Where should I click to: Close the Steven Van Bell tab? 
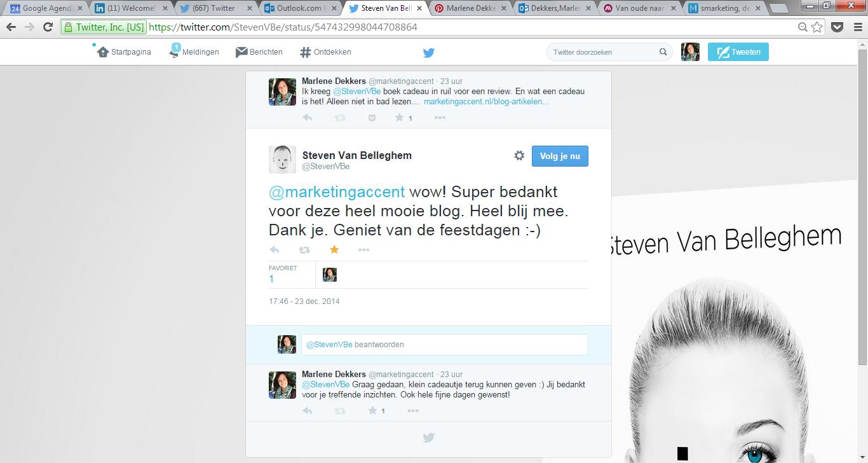pos(419,8)
